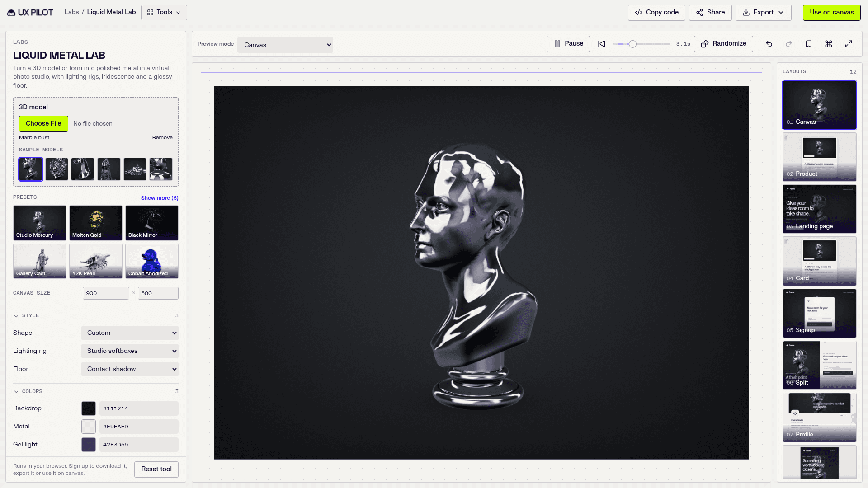Open the Floor dropdown
The image size is (868, 488).
click(x=130, y=369)
